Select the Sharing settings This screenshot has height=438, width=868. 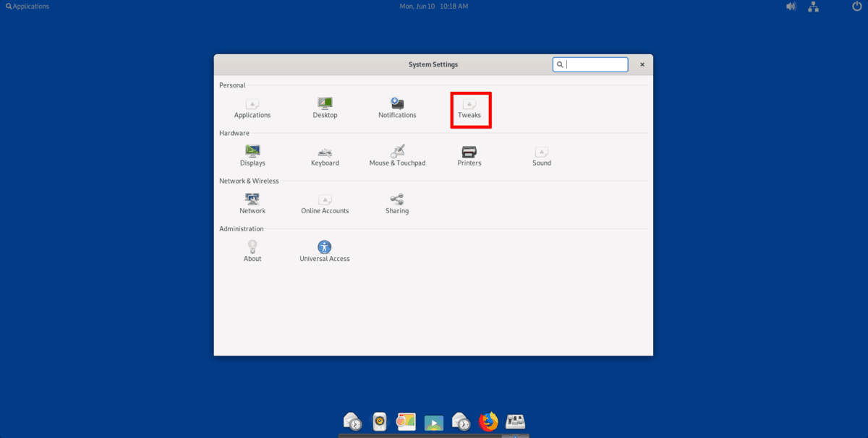click(x=397, y=204)
